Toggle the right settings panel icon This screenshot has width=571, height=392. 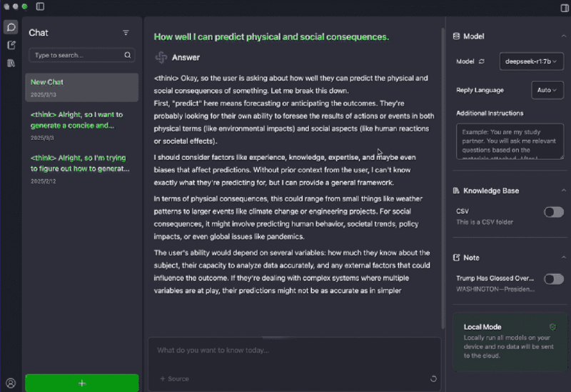click(564, 7)
